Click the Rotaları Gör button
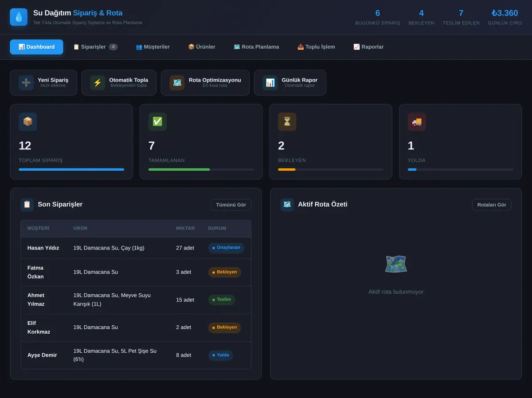The height and width of the screenshot is (398, 532). pos(492,205)
